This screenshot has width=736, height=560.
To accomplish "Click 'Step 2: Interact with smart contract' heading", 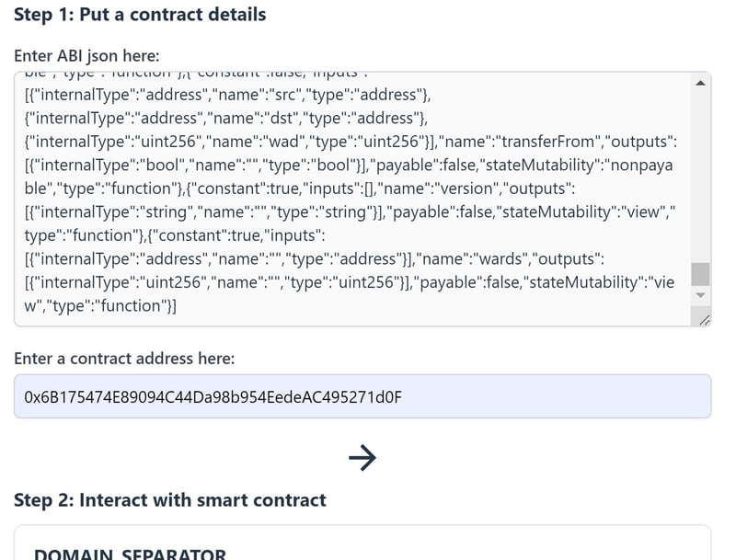I will coord(169,500).
